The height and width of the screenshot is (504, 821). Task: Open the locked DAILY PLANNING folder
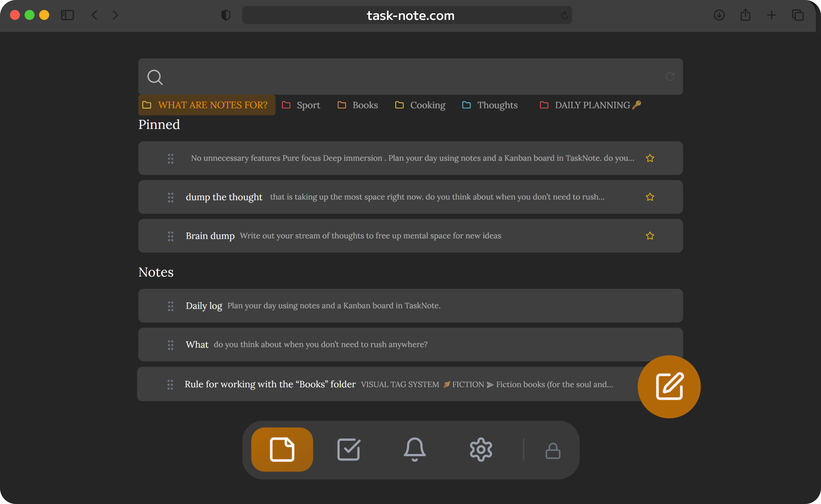click(590, 105)
